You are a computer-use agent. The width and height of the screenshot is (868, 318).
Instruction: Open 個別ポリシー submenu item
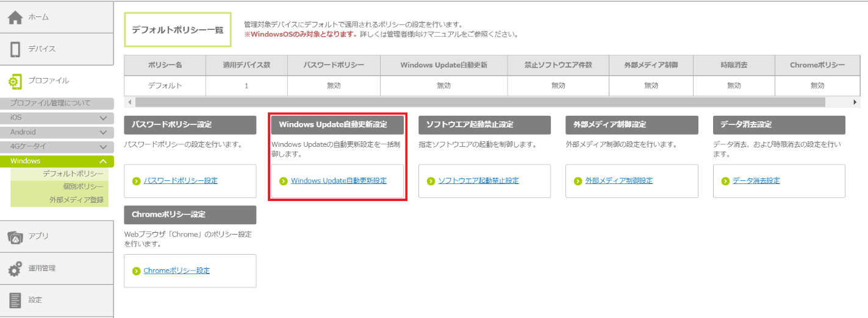pos(83,187)
